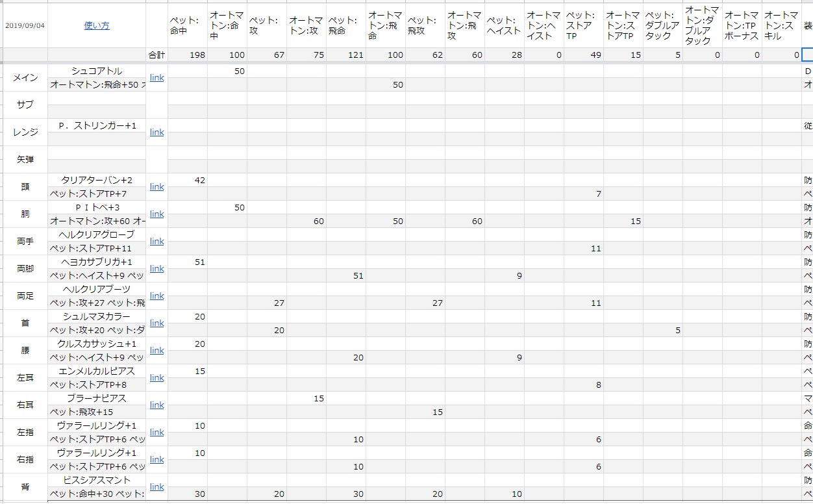Select the ヘルクリアグローブ item cell
This screenshot has height=504, width=813.
point(97,234)
